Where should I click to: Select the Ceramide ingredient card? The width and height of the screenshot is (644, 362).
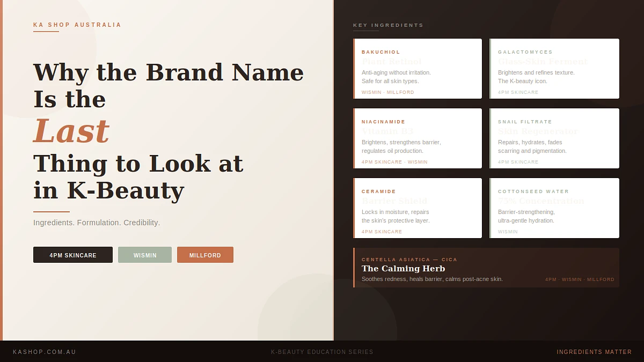[418, 208]
